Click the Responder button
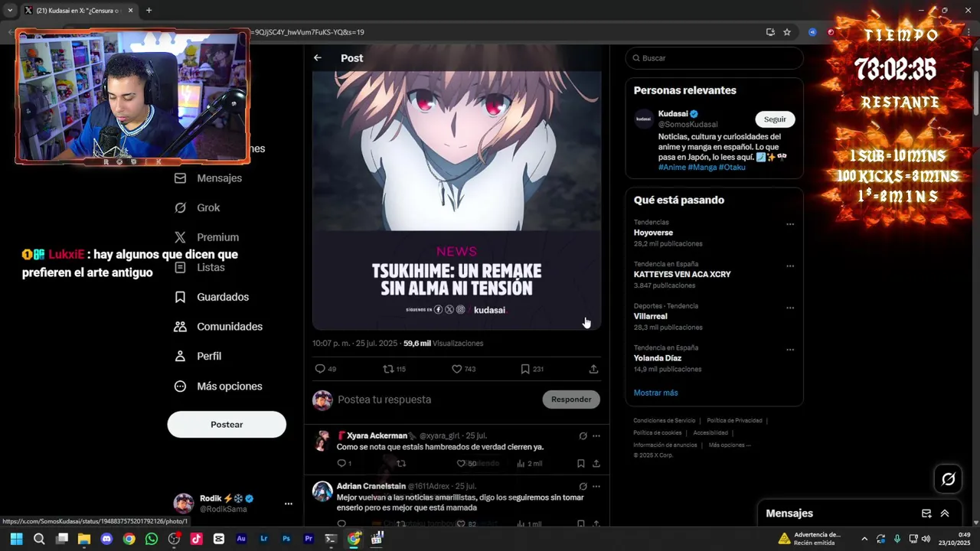Viewport: 980px width, 551px height. (571, 399)
